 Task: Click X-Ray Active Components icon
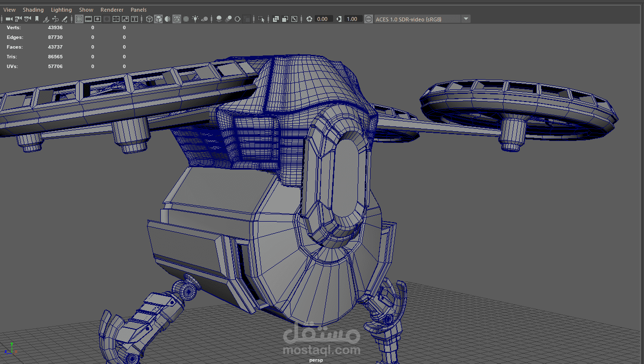click(x=285, y=19)
